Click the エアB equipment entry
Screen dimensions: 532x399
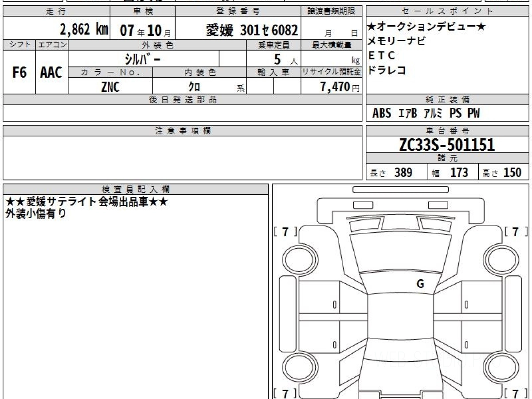[x=408, y=113]
